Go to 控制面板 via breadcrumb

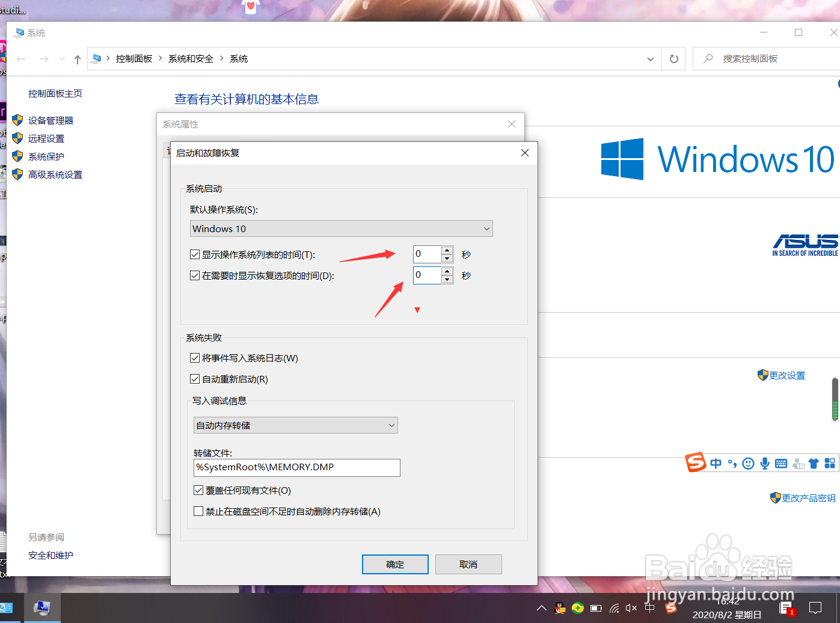(x=134, y=58)
